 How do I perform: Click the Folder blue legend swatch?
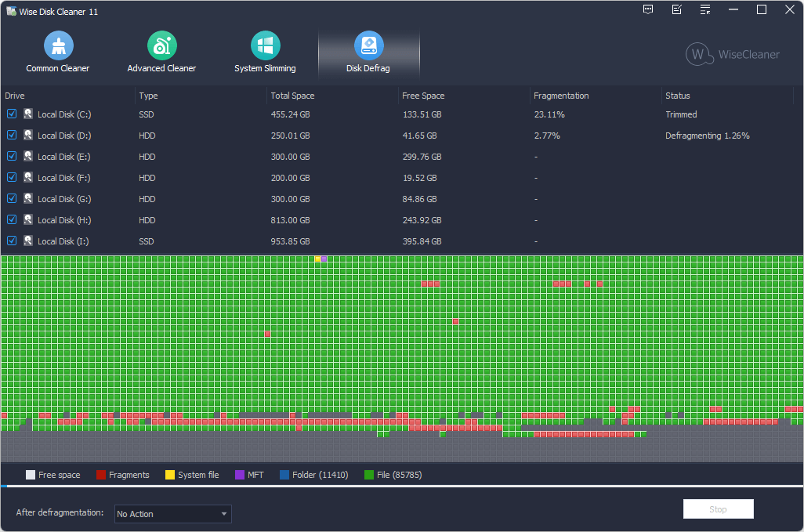click(x=284, y=475)
